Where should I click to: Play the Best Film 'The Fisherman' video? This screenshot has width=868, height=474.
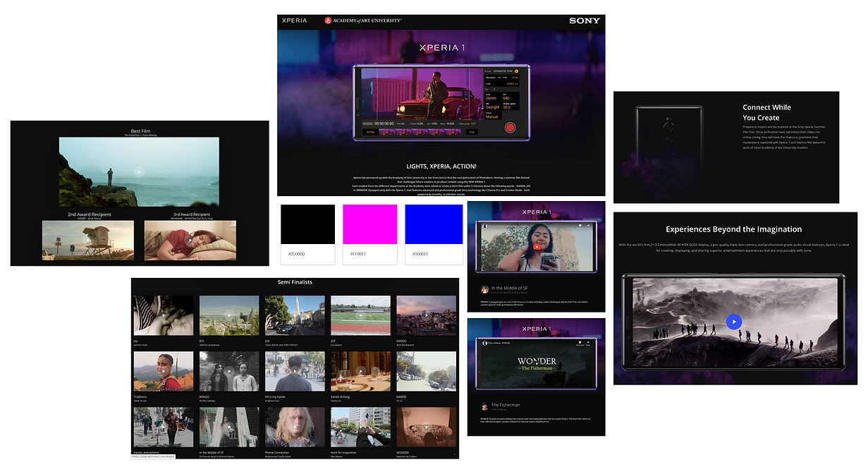tap(139, 171)
